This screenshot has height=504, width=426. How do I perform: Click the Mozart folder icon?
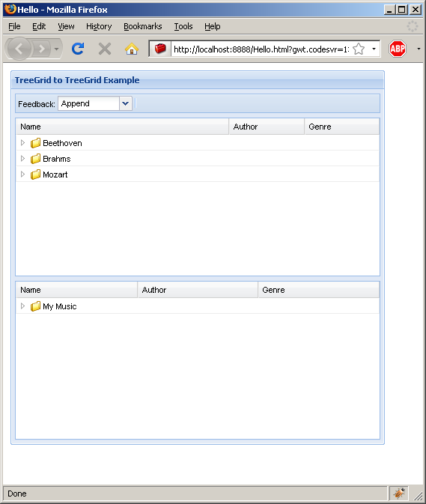(x=35, y=174)
